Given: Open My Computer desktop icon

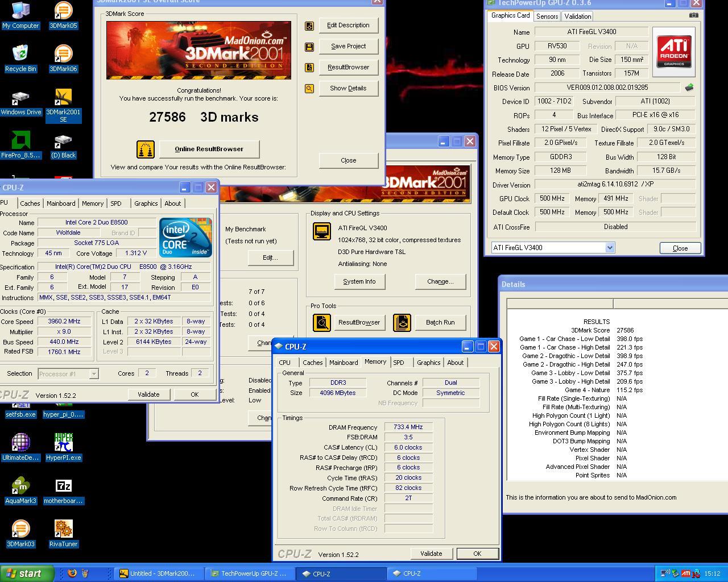Looking at the screenshot, I should [20, 15].
